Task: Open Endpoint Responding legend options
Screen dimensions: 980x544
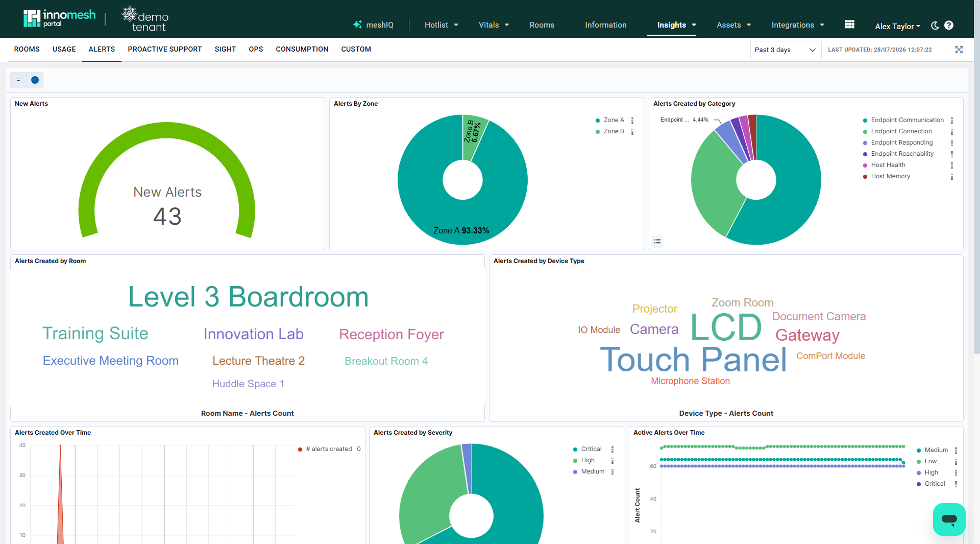Action: (952, 143)
